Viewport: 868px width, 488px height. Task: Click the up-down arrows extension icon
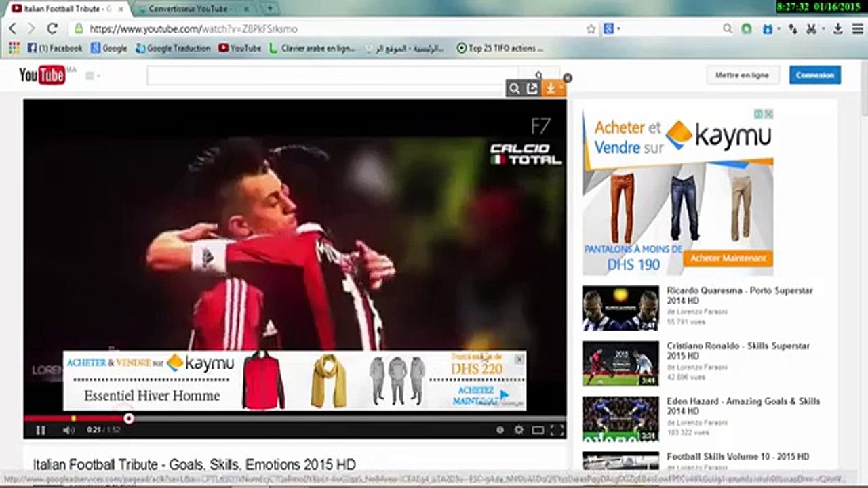[x=793, y=29]
